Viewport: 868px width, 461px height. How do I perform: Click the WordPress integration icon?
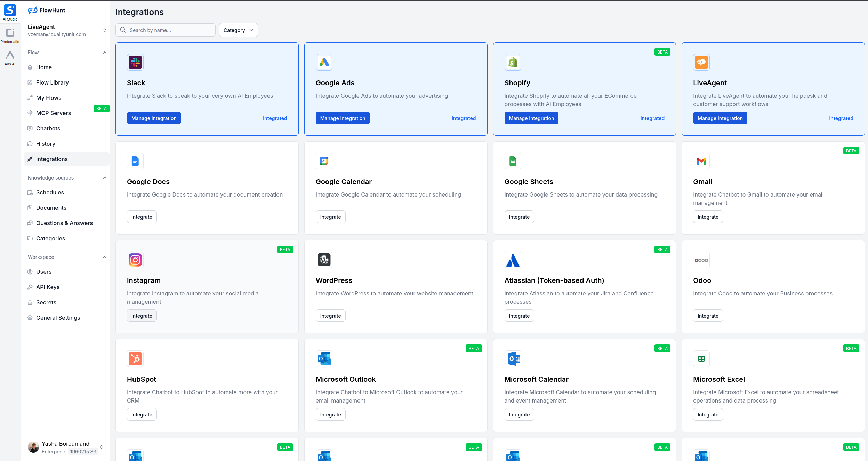(324, 260)
